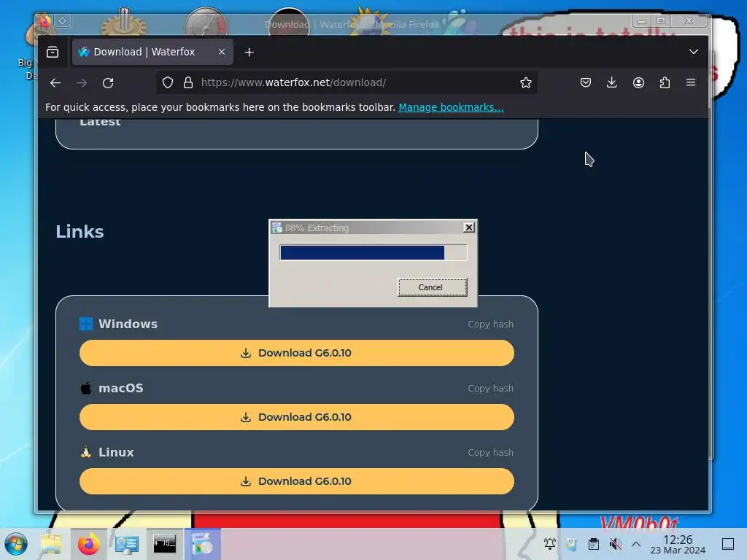Unmute the volume tray icon
747x560 pixels.
coord(616,543)
